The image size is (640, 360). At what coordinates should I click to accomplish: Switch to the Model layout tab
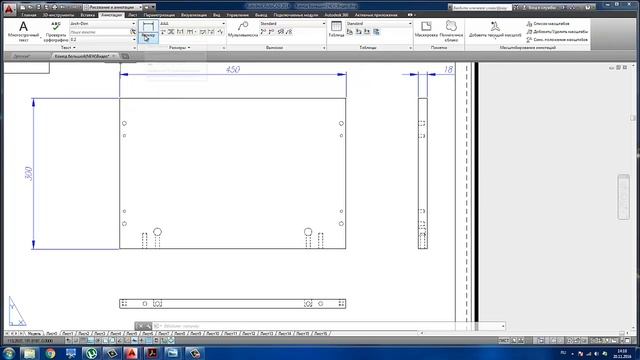coord(34,333)
